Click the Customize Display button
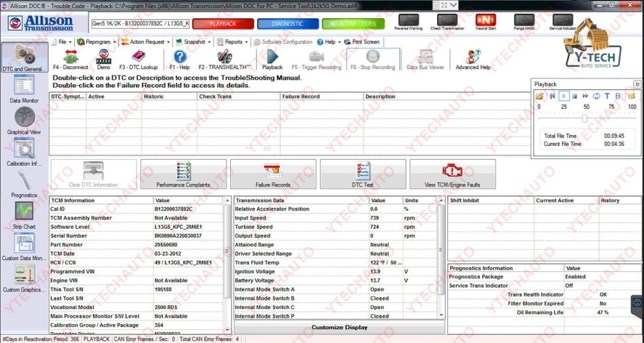This screenshot has width=644, height=343. coord(339,327)
